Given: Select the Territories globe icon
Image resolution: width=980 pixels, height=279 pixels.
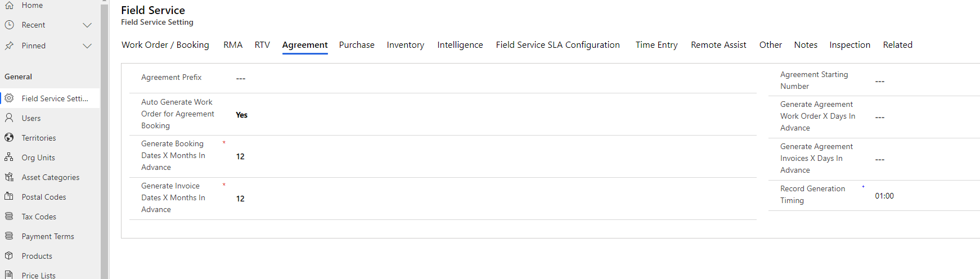Looking at the screenshot, I should [9, 138].
